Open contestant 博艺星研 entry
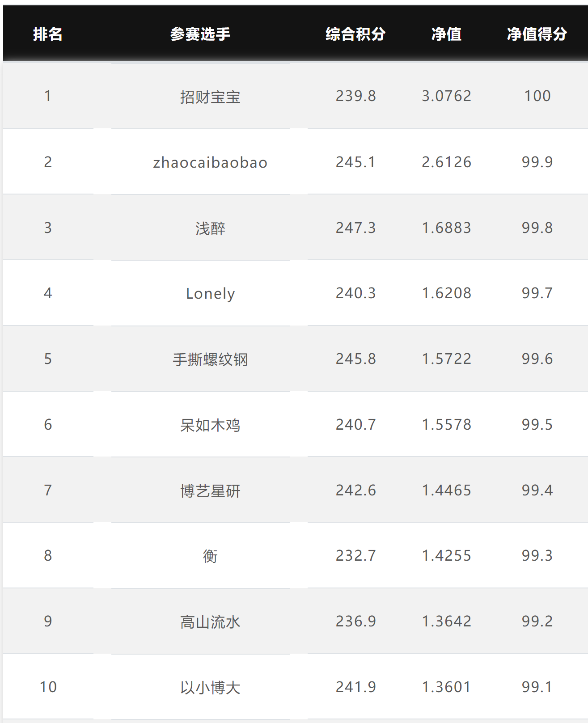This screenshot has width=588, height=723. [210, 490]
